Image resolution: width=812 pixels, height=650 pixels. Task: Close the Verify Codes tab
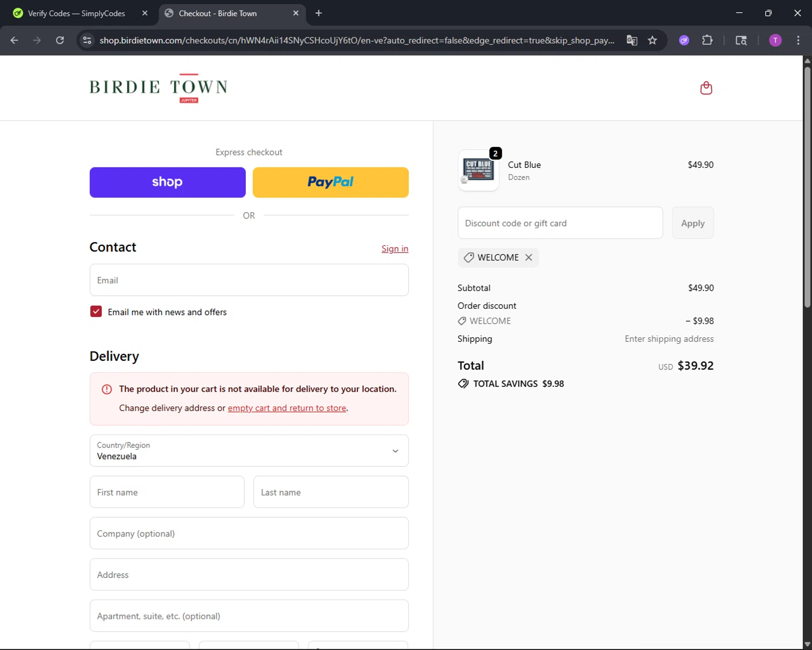click(145, 13)
